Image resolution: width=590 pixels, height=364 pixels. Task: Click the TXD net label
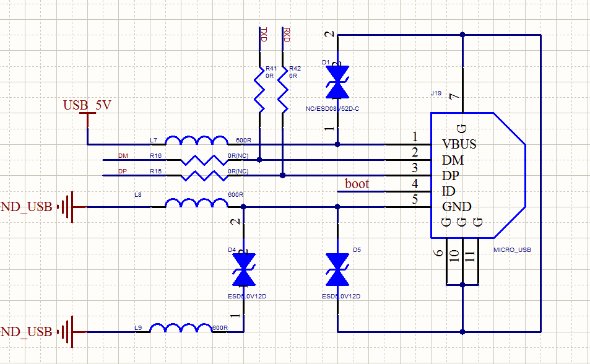pos(264,34)
